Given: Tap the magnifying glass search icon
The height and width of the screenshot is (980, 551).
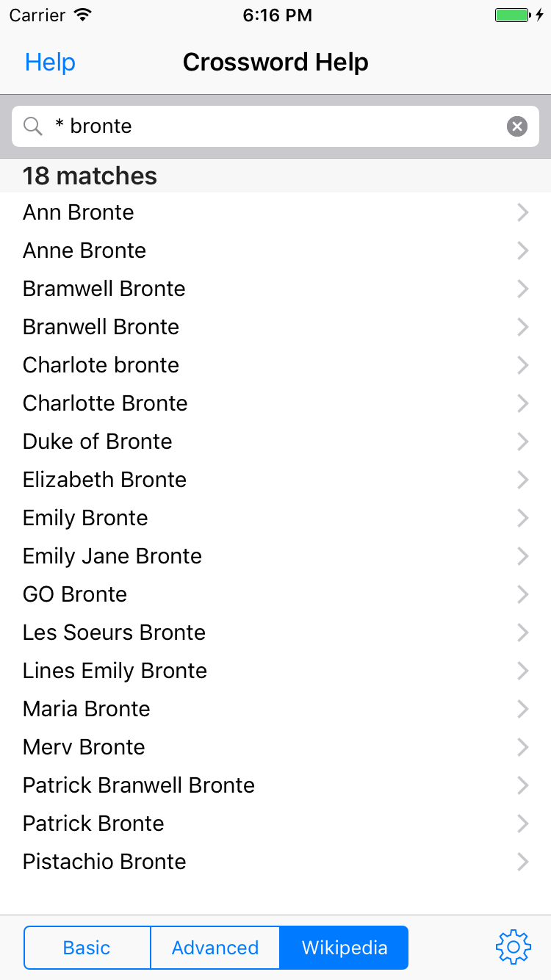Looking at the screenshot, I should point(33,126).
